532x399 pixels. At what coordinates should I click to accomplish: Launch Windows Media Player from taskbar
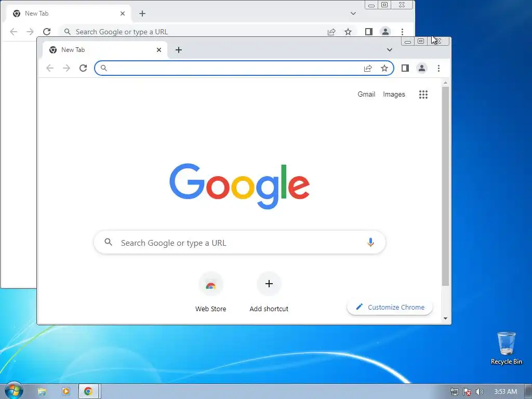click(x=66, y=392)
